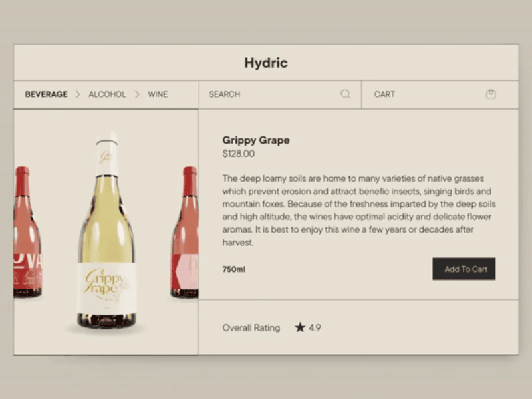
Task: Open the cart via shopping bag icon
Action: (x=491, y=94)
